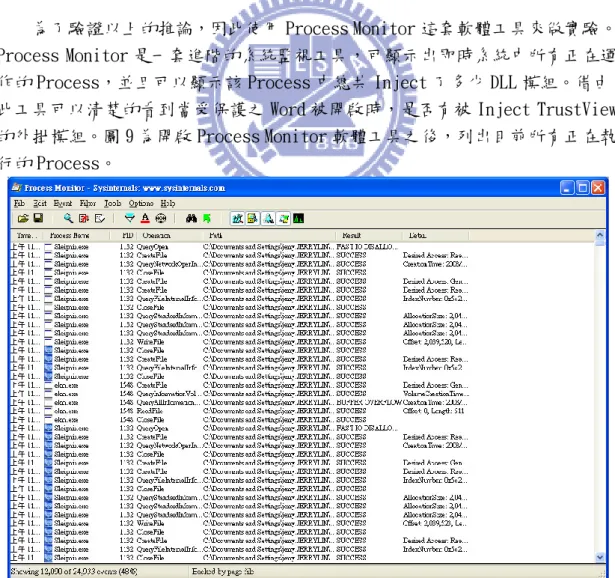The image size is (615, 578).
Task: Click the Find binoculars icon
Action: [x=191, y=218]
